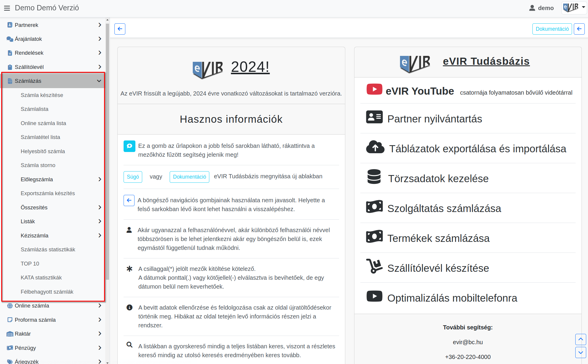
Task: Collapse the Számlázás menu chevron
Action: (x=99, y=81)
